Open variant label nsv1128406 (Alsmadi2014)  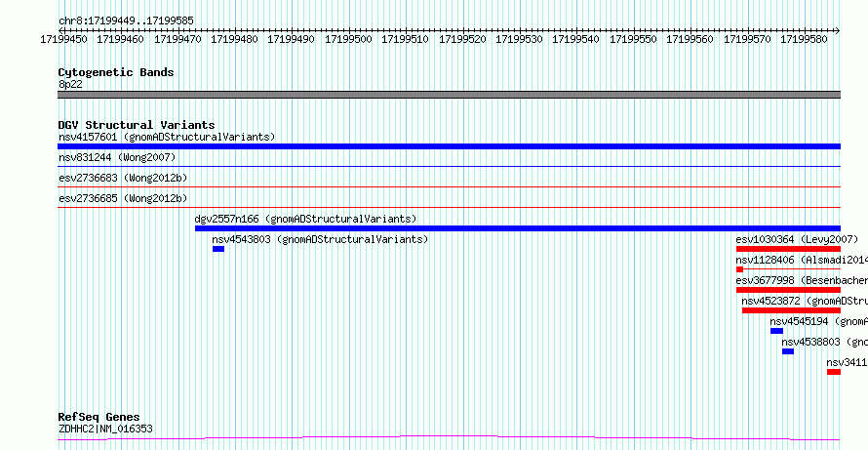pos(802,260)
